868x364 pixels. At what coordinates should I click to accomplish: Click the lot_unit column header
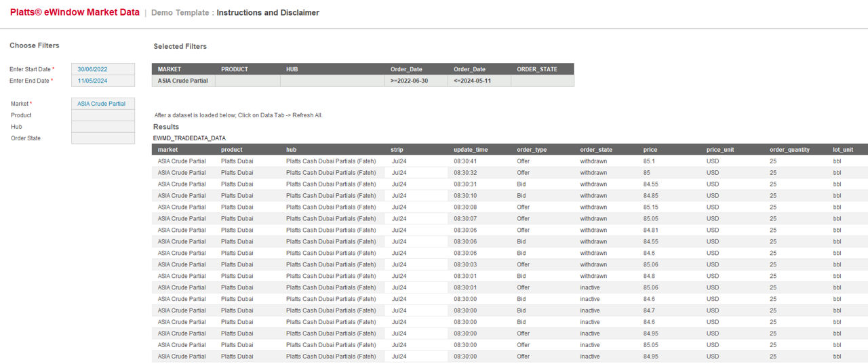pyautogui.click(x=843, y=150)
